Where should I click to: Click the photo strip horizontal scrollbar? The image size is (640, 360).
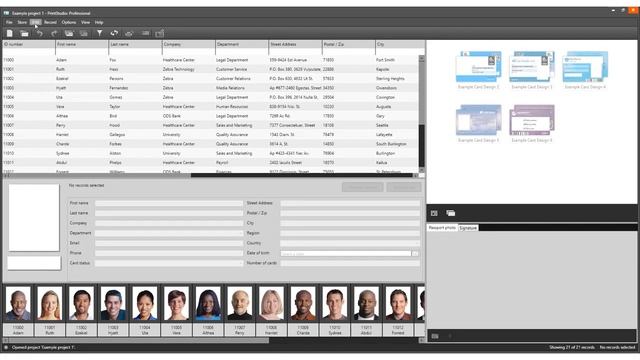(x=212, y=340)
